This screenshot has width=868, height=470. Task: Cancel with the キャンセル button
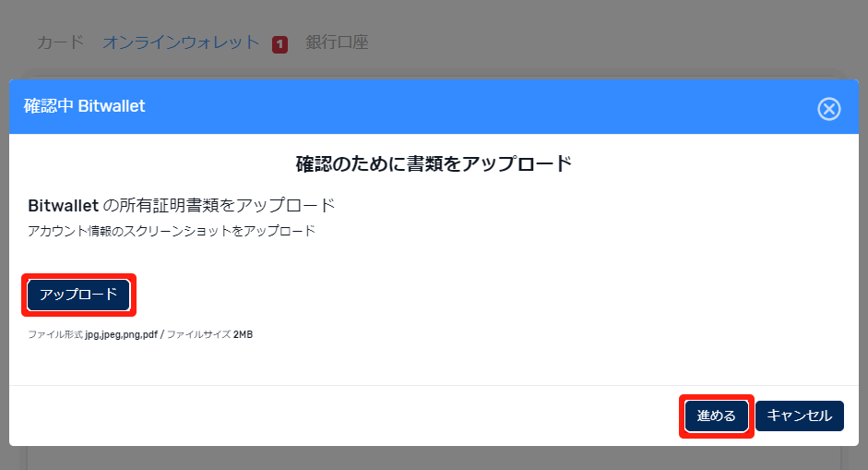click(799, 416)
